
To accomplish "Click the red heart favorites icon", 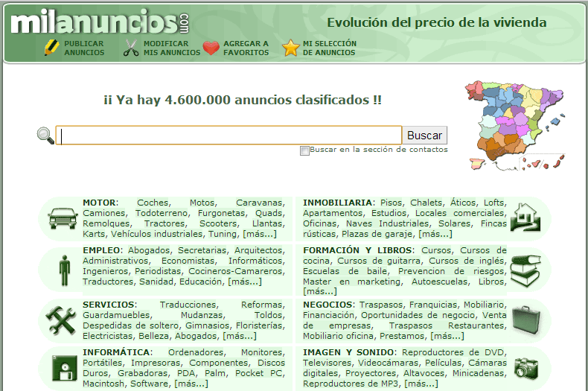I will pyautogui.click(x=211, y=48).
